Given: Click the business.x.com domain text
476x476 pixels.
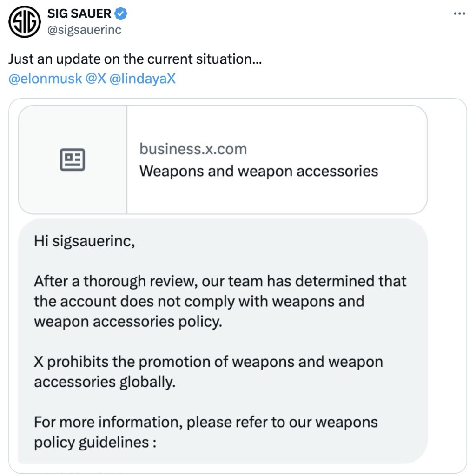Looking at the screenshot, I should 193,149.
